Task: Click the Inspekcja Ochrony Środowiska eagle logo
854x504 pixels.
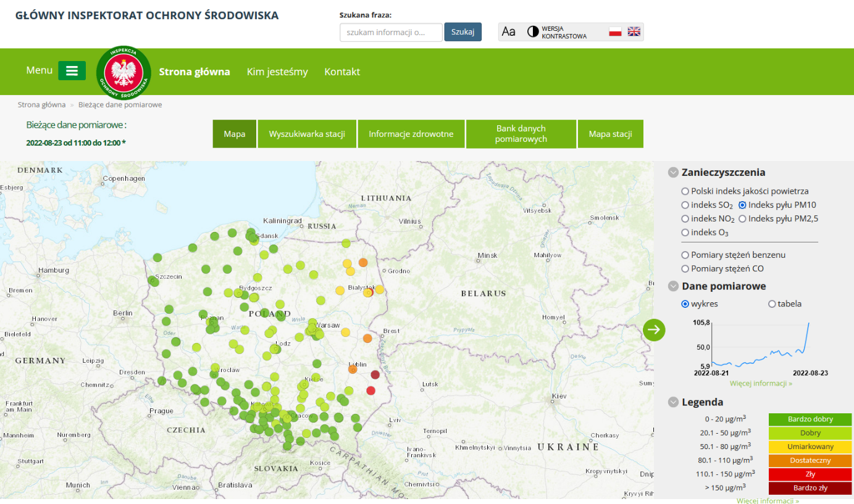Action: pyautogui.click(x=124, y=73)
